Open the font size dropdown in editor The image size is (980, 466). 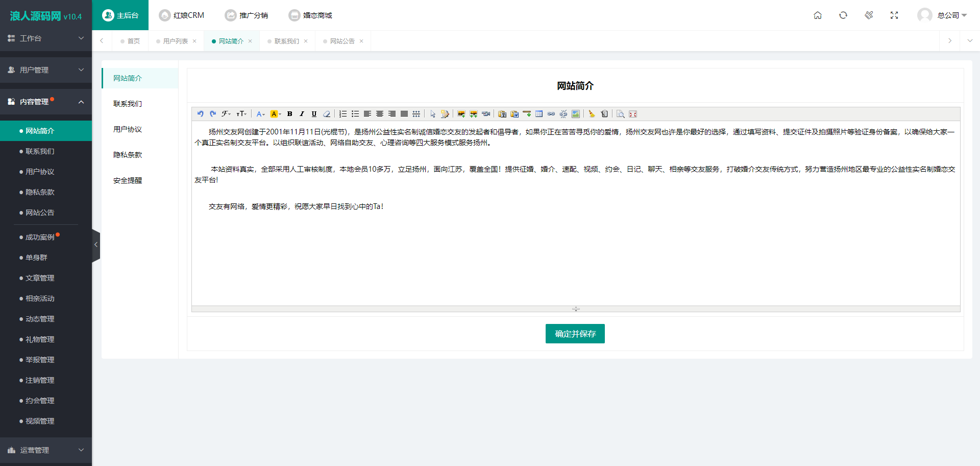click(241, 114)
